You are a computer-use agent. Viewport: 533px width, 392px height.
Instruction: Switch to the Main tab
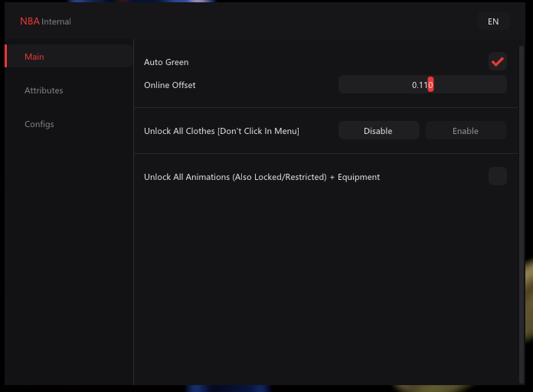pos(69,56)
